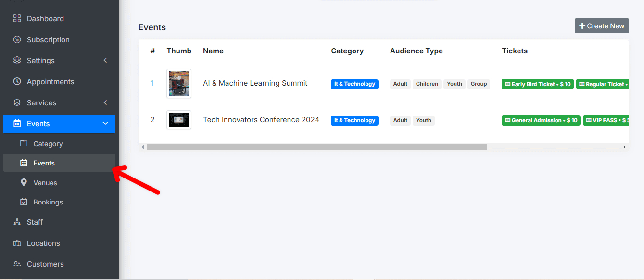Click the Venues map pin icon

(24, 183)
